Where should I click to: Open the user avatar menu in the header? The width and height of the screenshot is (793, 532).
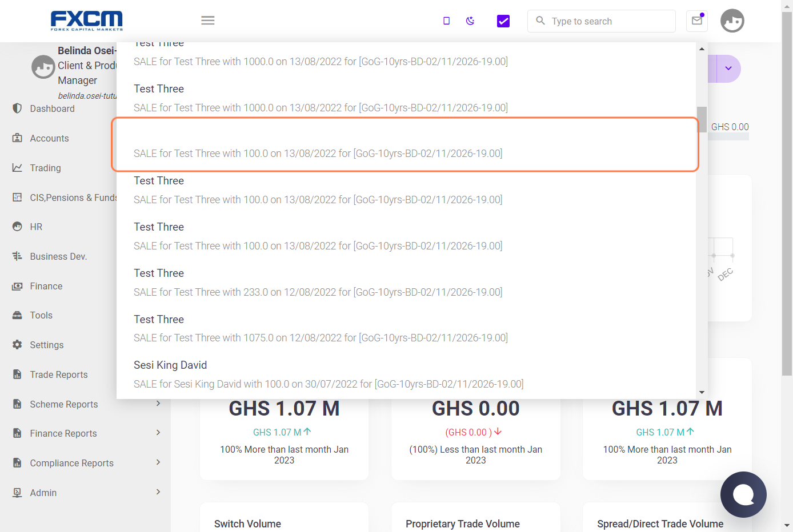pos(732,21)
